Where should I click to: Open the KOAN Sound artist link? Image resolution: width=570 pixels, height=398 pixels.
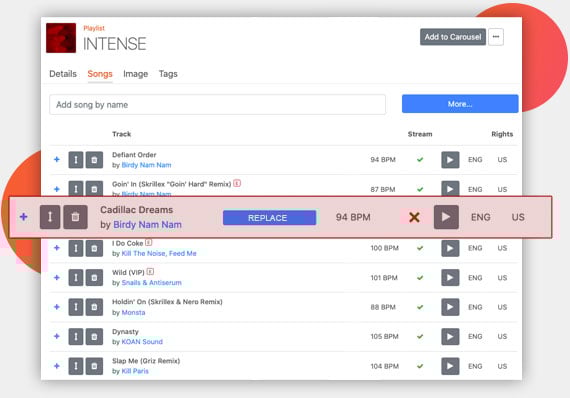coord(142,342)
